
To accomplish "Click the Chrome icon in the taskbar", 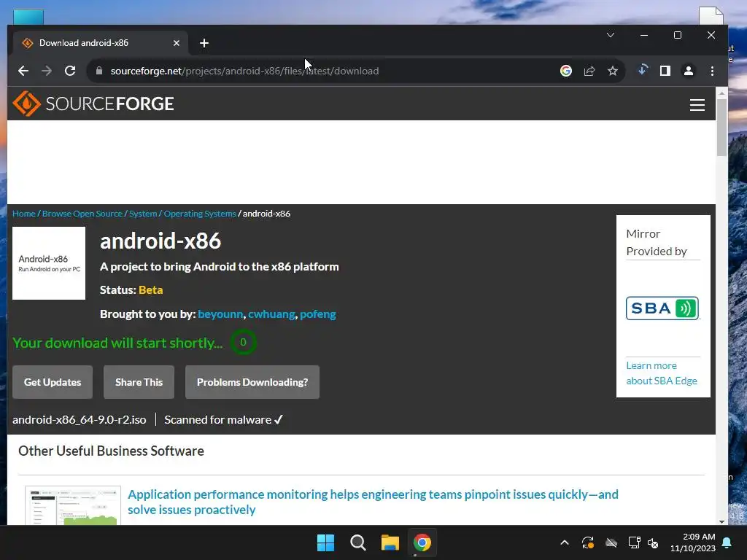I will pyautogui.click(x=422, y=542).
